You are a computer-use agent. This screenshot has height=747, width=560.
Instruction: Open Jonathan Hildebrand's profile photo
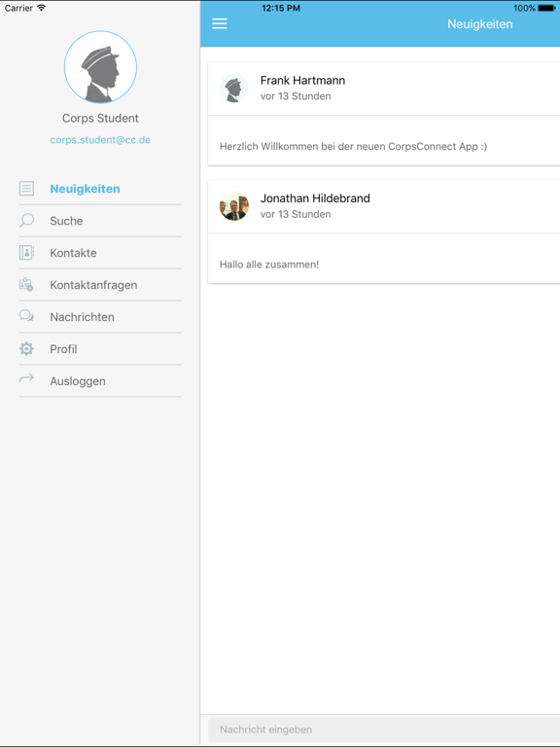click(x=233, y=206)
